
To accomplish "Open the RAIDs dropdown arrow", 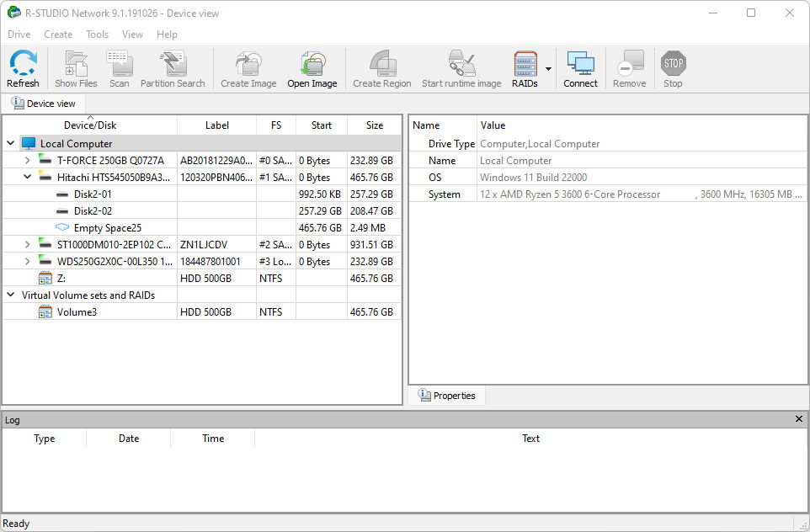I will [x=548, y=69].
